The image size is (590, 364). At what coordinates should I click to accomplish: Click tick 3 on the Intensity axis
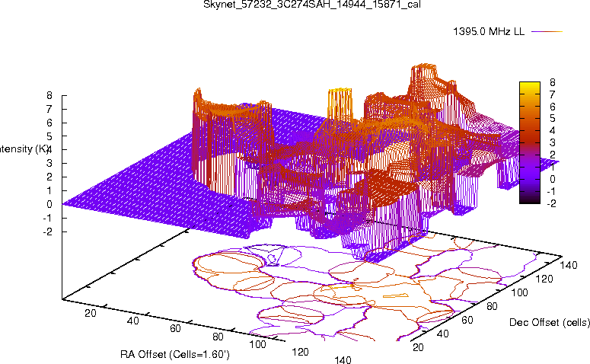coord(49,164)
